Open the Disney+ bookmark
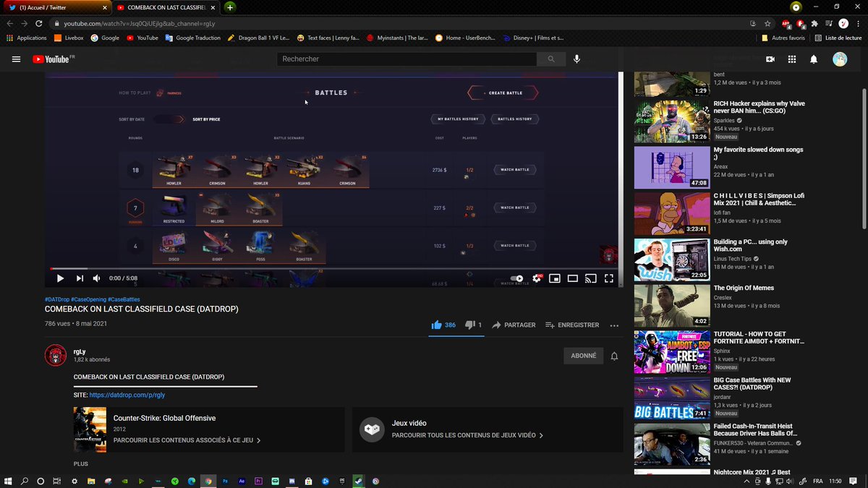 pos(534,38)
